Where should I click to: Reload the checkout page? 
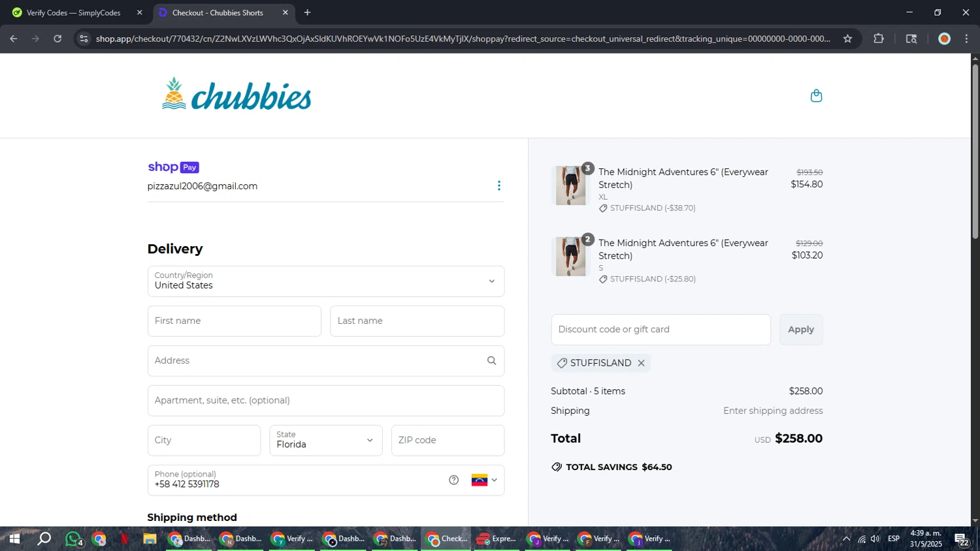pos(57,39)
